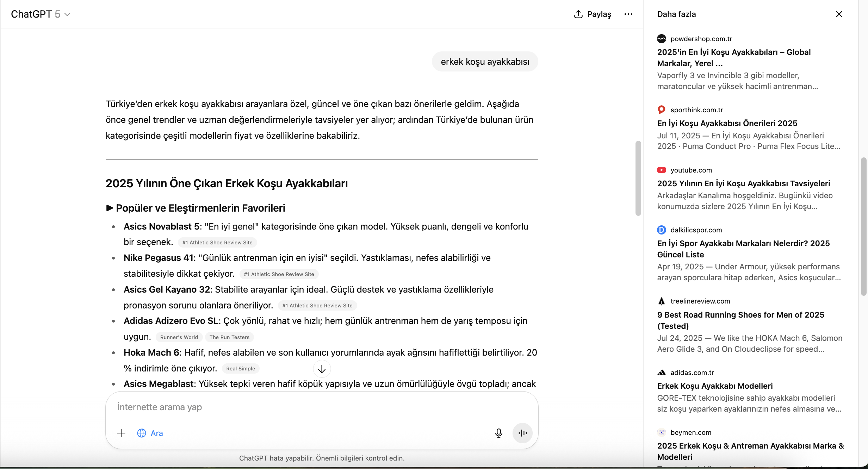Click the youtube.com source favicon
Viewport: 868px width, 469px height.
(662, 170)
